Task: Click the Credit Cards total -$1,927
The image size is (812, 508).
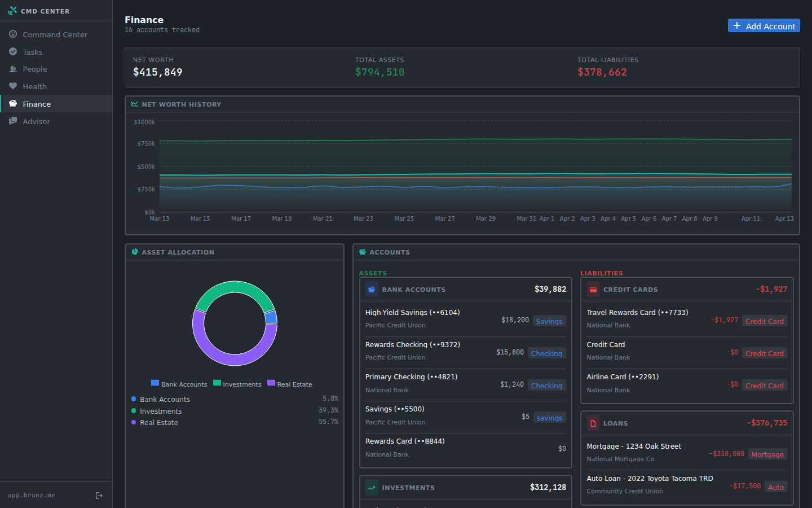Action: click(x=772, y=289)
